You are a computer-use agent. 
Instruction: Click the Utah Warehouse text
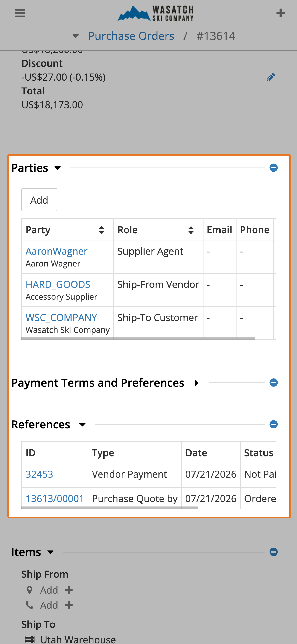[x=78, y=640]
